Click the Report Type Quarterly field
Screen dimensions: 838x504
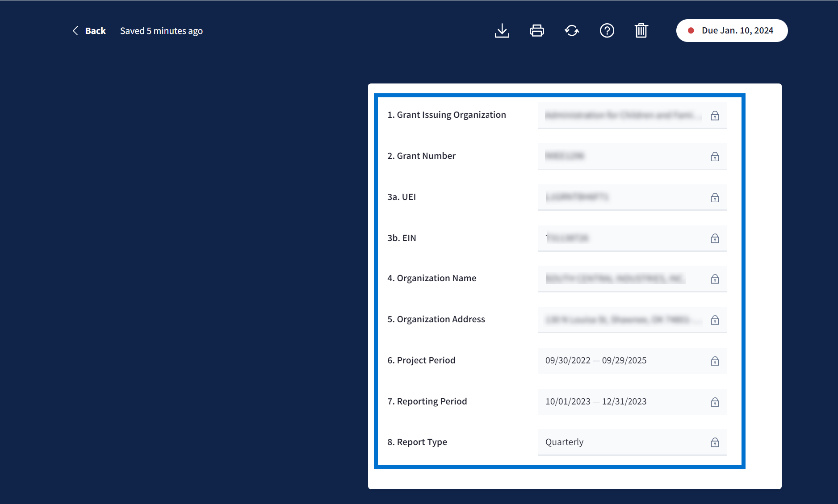click(621, 442)
